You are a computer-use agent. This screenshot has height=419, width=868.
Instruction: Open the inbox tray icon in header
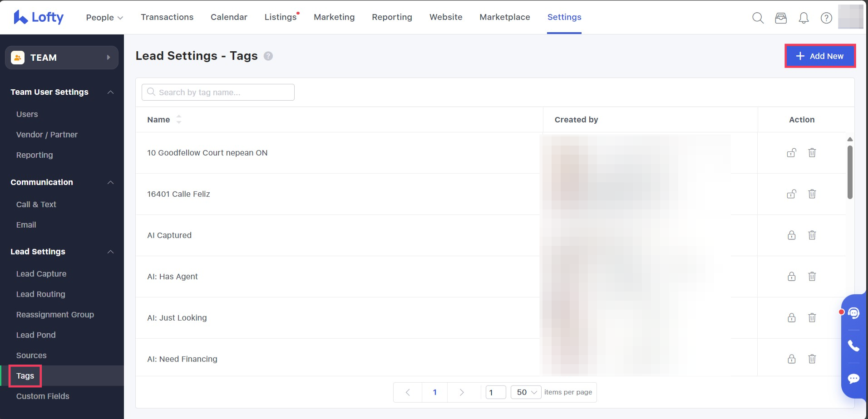[x=781, y=18]
